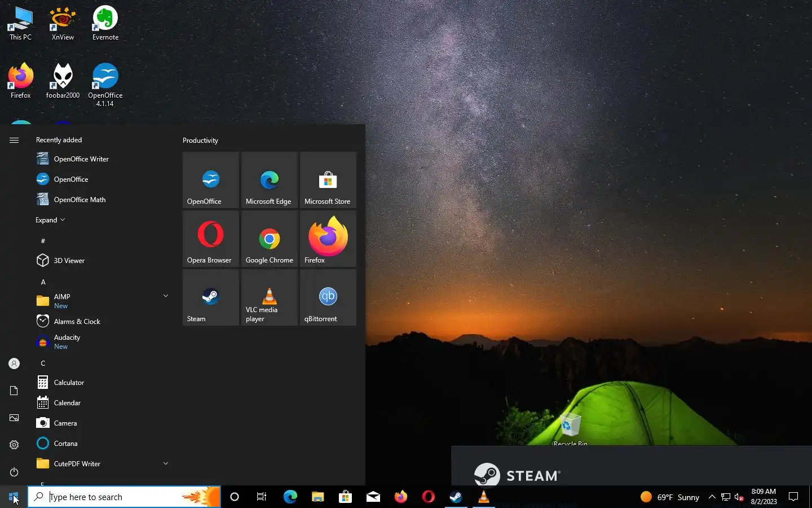Open the notification center icon

[793, 497]
